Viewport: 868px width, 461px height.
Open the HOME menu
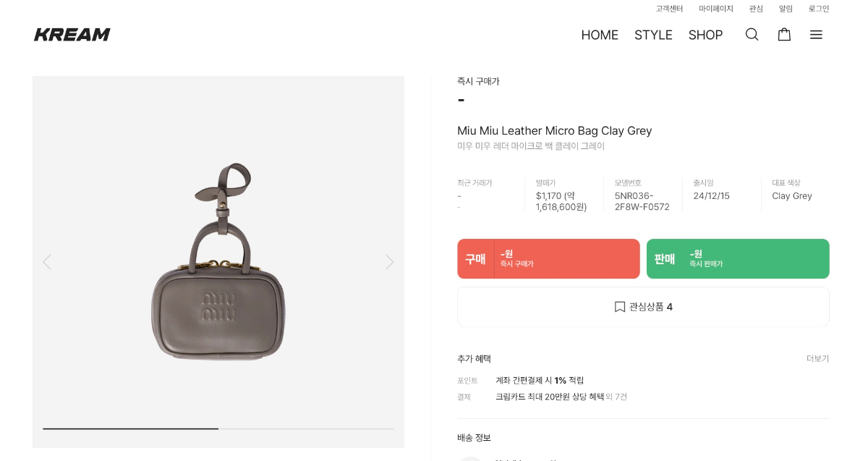point(600,35)
